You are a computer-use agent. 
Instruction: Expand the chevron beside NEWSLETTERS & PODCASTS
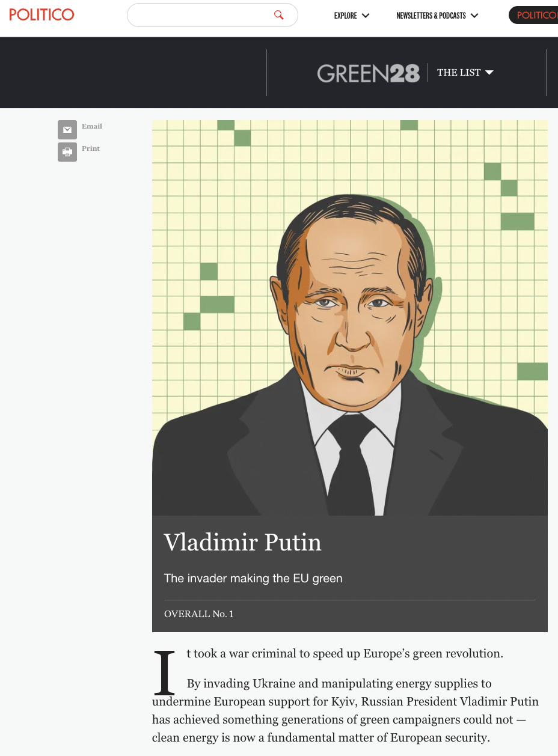[474, 16]
